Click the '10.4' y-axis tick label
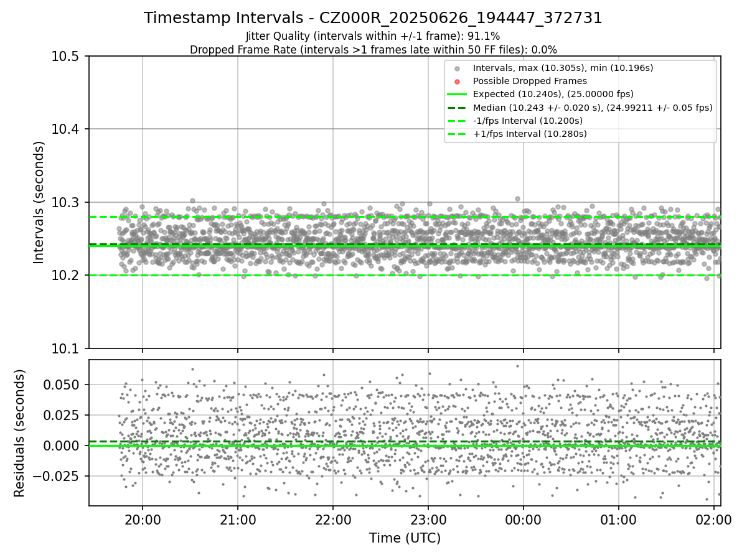 point(65,129)
